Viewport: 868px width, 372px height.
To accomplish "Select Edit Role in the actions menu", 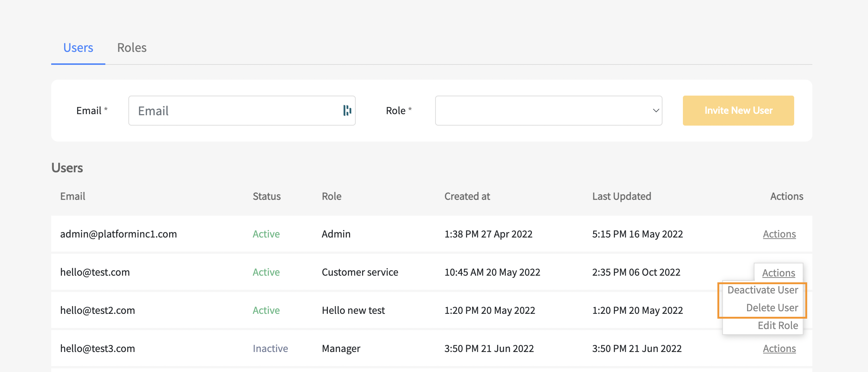I will pyautogui.click(x=777, y=326).
